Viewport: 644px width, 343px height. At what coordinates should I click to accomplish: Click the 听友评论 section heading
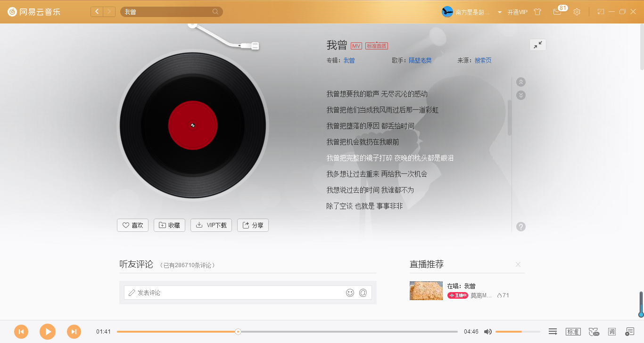coord(136,264)
